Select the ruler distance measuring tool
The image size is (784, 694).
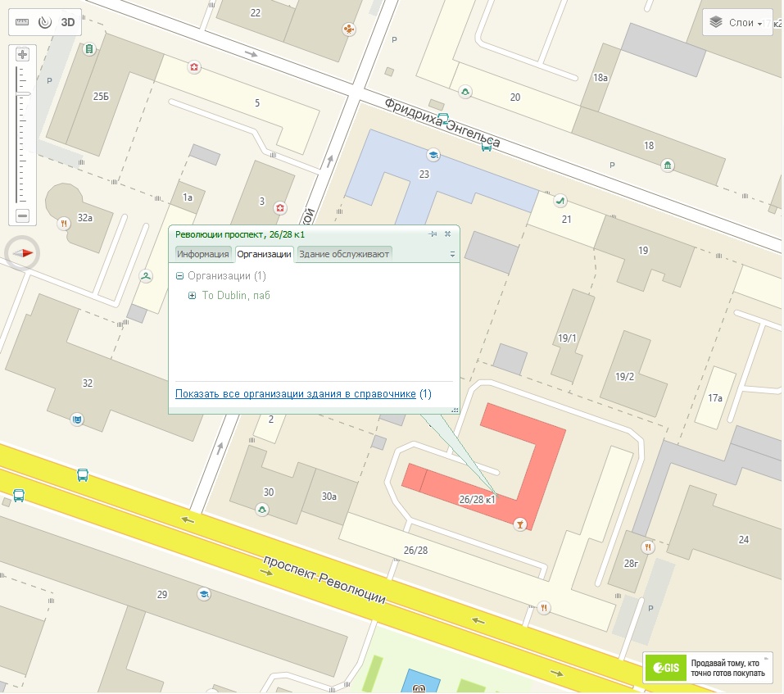(22, 22)
